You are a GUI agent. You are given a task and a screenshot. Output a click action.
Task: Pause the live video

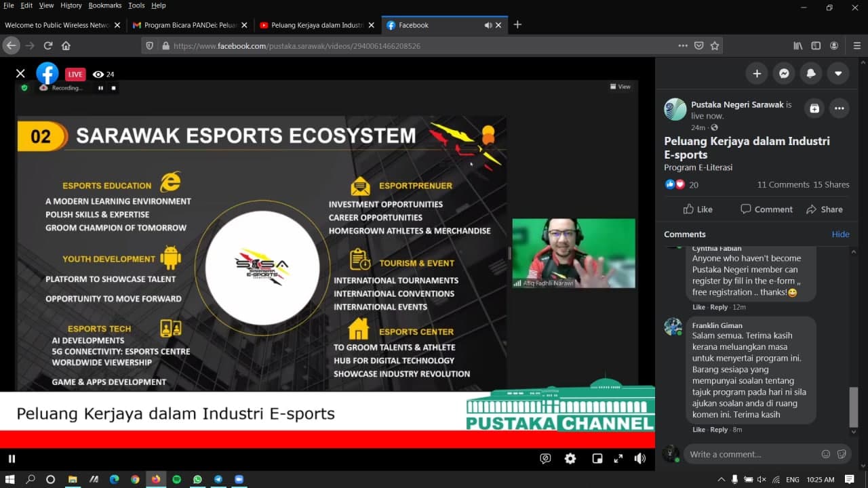[x=12, y=459]
